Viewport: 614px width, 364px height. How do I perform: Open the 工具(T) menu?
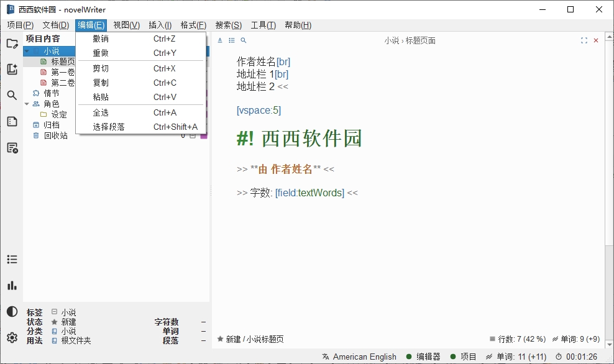[263, 25]
